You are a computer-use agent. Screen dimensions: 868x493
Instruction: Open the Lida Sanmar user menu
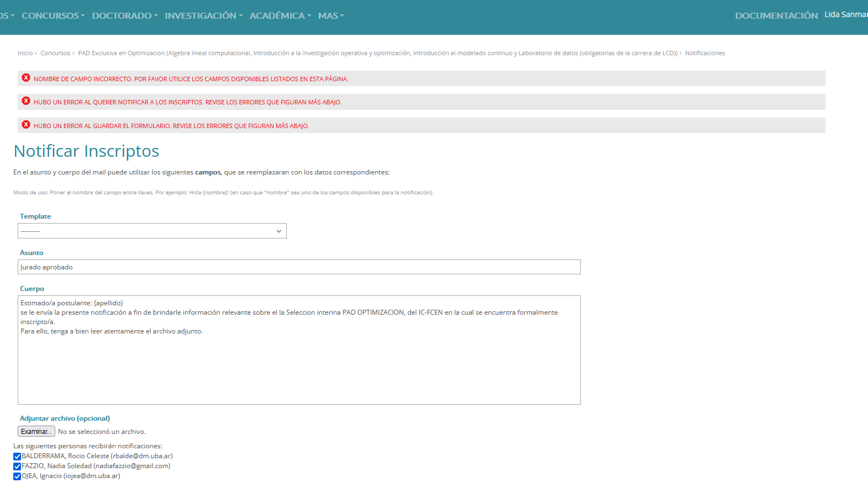point(846,14)
